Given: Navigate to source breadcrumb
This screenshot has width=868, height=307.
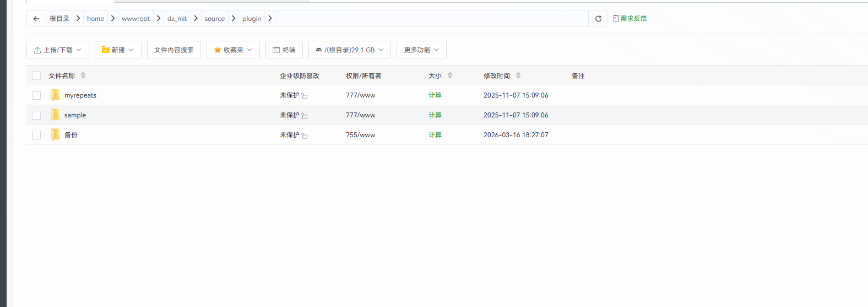Looking at the screenshot, I should click(x=214, y=19).
